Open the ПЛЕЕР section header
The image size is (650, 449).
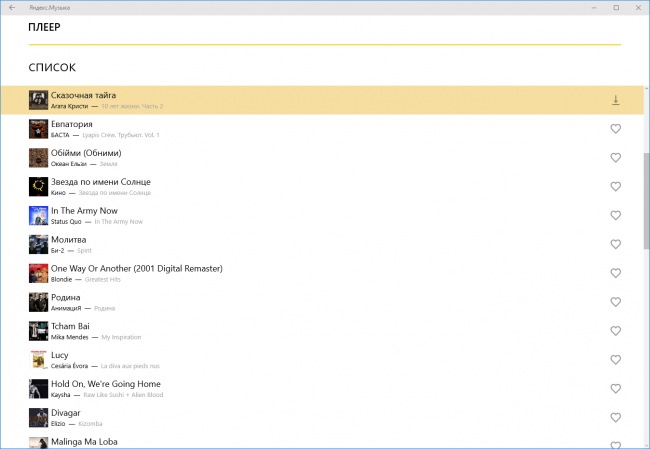[44, 27]
